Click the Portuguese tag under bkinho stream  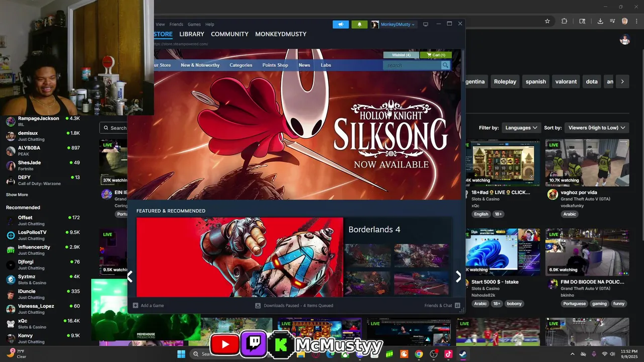575,304
